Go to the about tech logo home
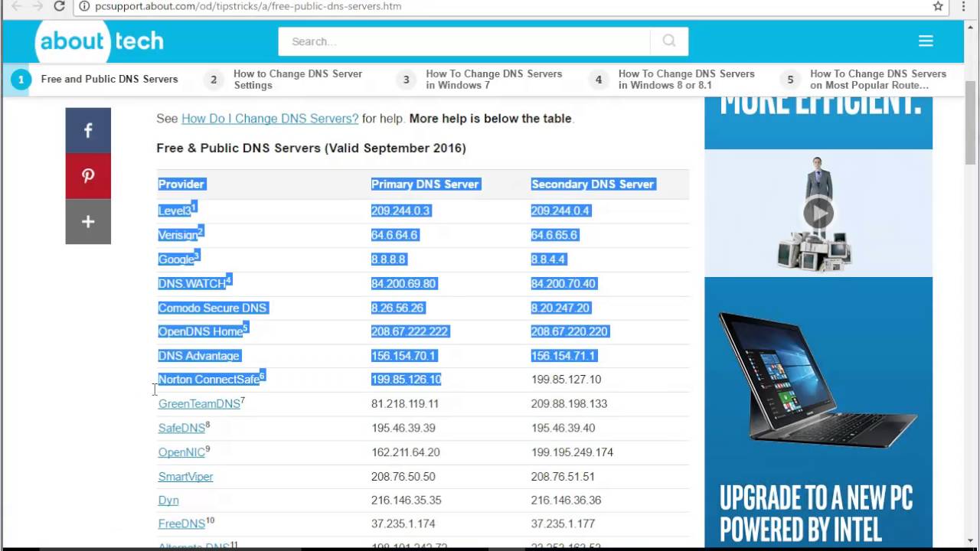Screen dimensions: 980x551 [x=100, y=41]
